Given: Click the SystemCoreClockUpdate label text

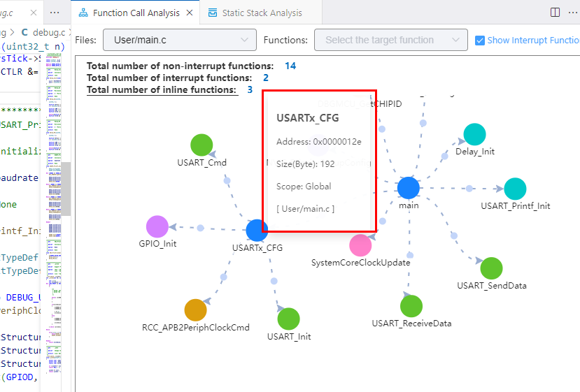Looking at the screenshot, I should point(360,263).
